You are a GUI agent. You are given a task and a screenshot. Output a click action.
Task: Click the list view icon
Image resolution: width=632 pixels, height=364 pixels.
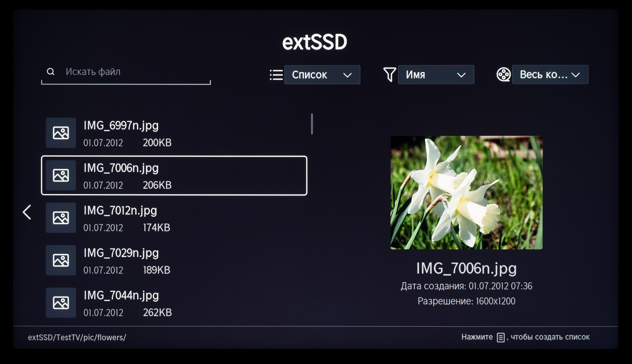[x=276, y=75]
